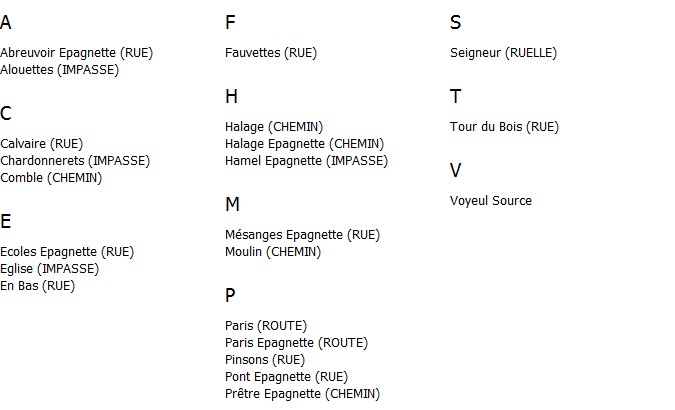Click Tour du Bois (RUE)

tap(505, 127)
